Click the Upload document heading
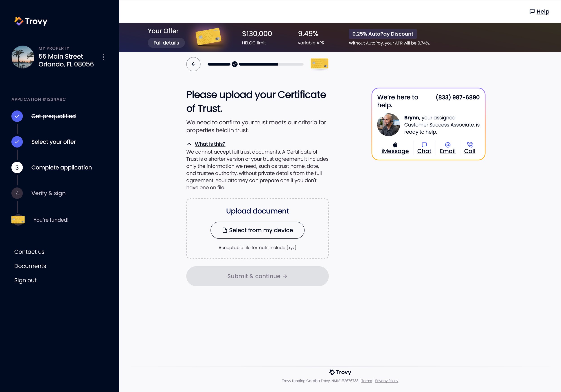This screenshot has height=392, width=561. pos(257,211)
